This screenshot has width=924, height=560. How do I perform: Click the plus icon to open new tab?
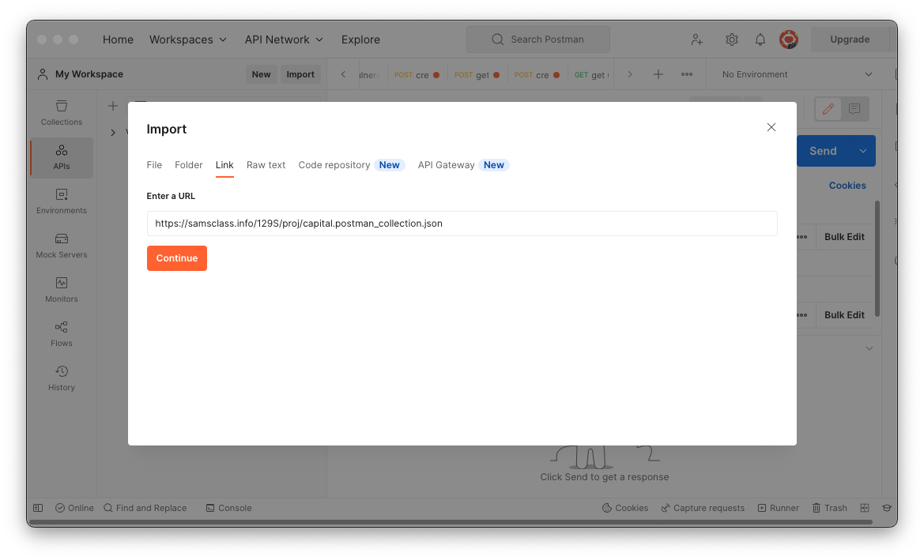[x=658, y=74]
